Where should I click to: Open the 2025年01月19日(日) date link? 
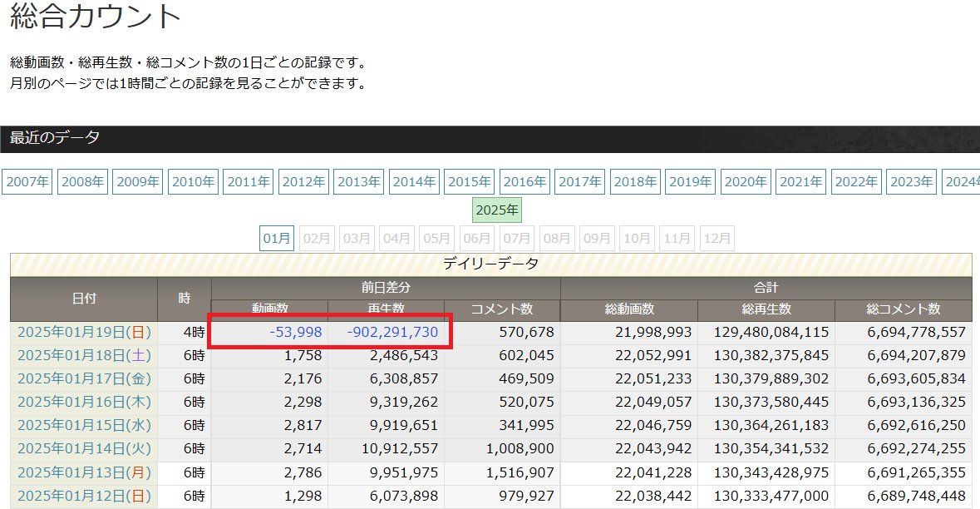[85, 332]
